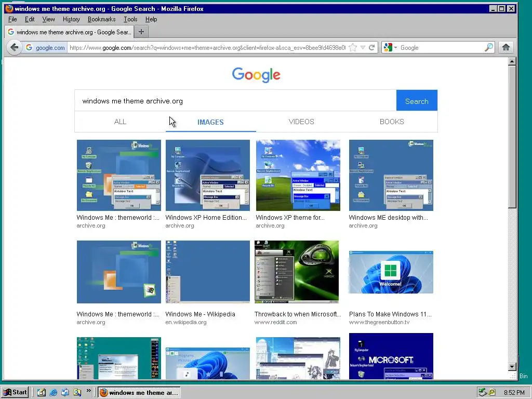Click the magnifying glass in Firefox search box

click(x=488, y=47)
